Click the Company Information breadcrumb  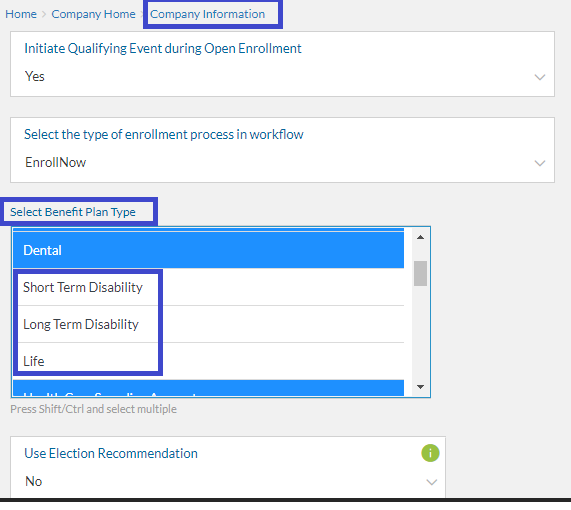[208, 14]
